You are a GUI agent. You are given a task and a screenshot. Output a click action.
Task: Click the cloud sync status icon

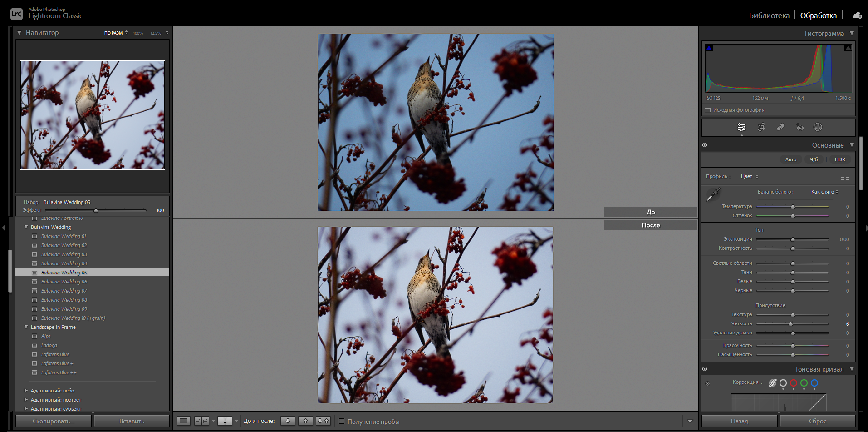(857, 15)
